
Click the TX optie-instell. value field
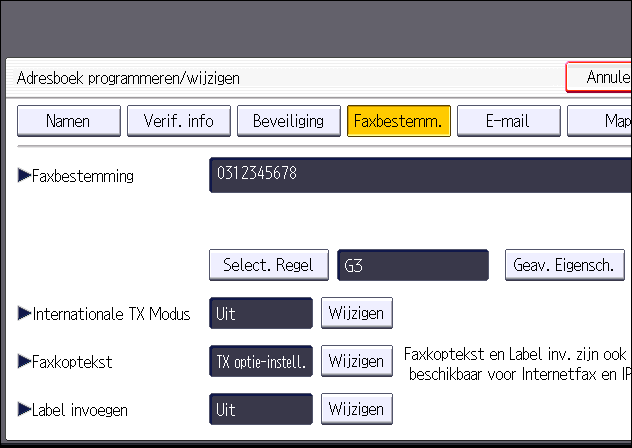pos(261,361)
